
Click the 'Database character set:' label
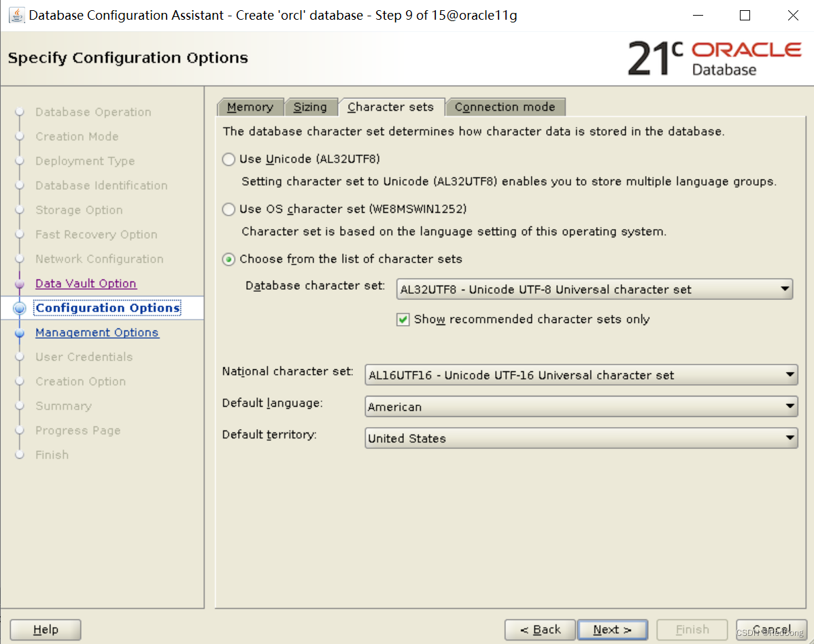pos(315,286)
